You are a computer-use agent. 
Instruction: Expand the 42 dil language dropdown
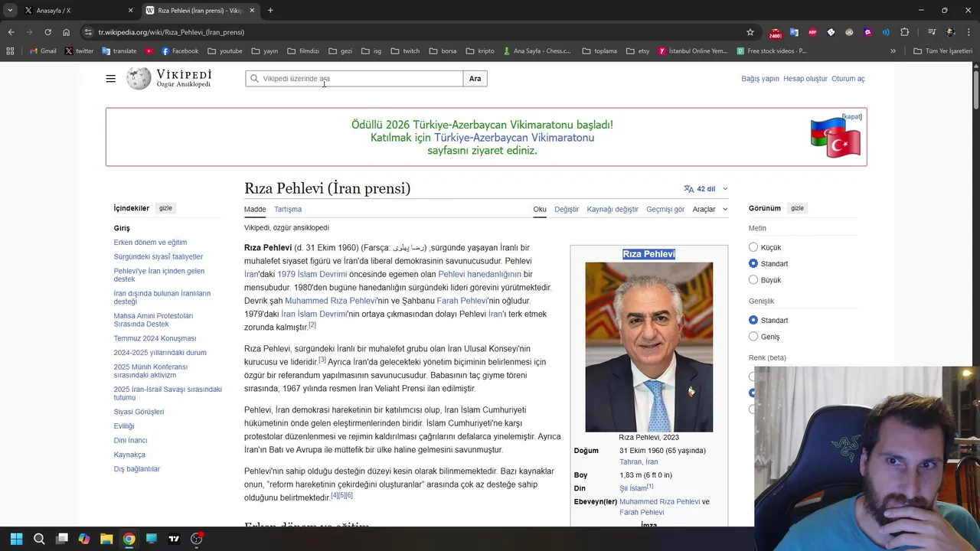[x=706, y=189]
